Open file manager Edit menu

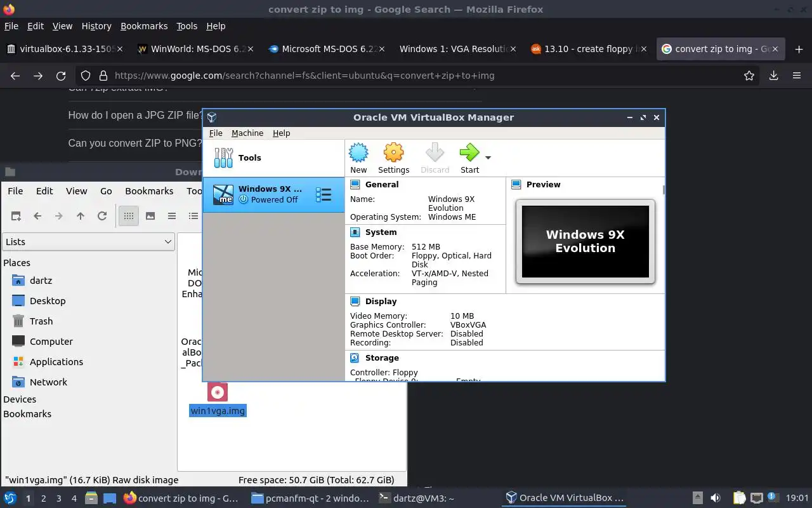[44, 190]
